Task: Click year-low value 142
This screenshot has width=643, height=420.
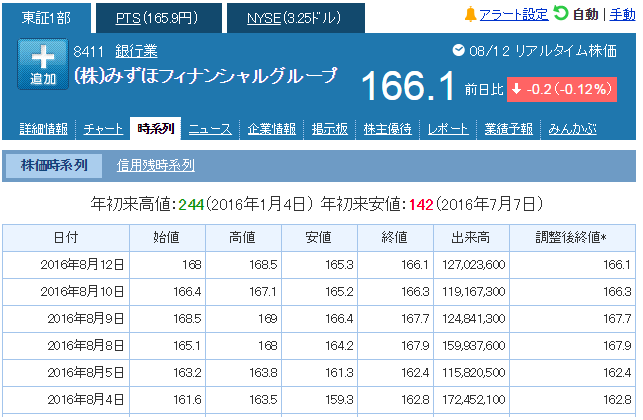Action: pyautogui.click(x=421, y=204)
